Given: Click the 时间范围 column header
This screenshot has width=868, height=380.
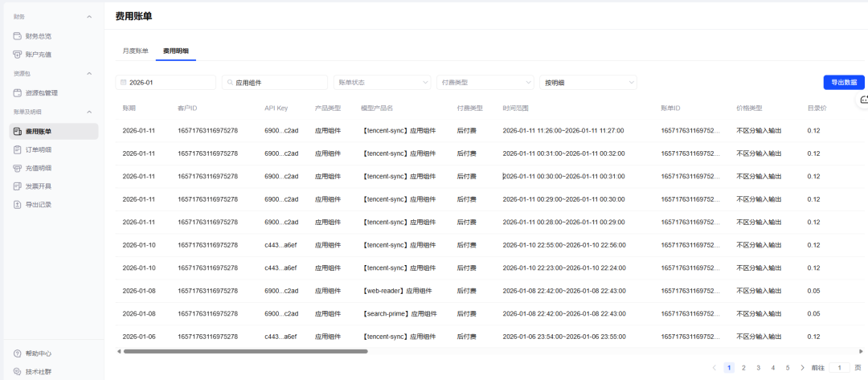Looking at the screenshot, I should (x=515, y=108).
